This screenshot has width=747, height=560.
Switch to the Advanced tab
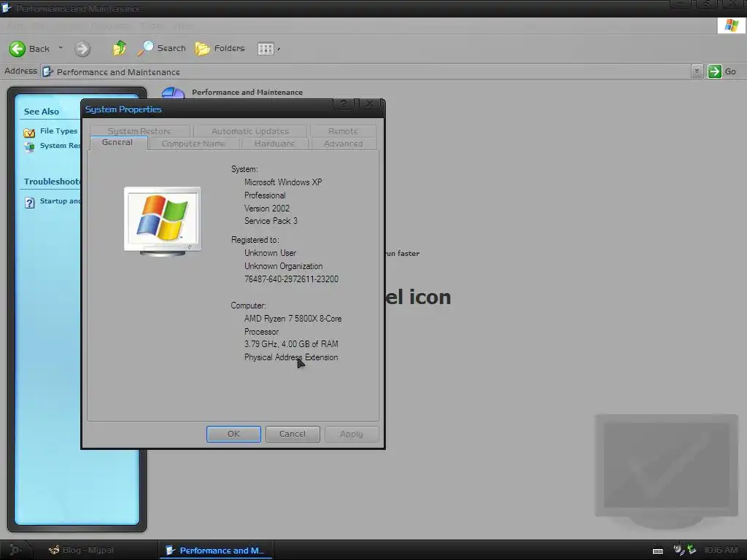pyautogui.click(x=343, y=144)
